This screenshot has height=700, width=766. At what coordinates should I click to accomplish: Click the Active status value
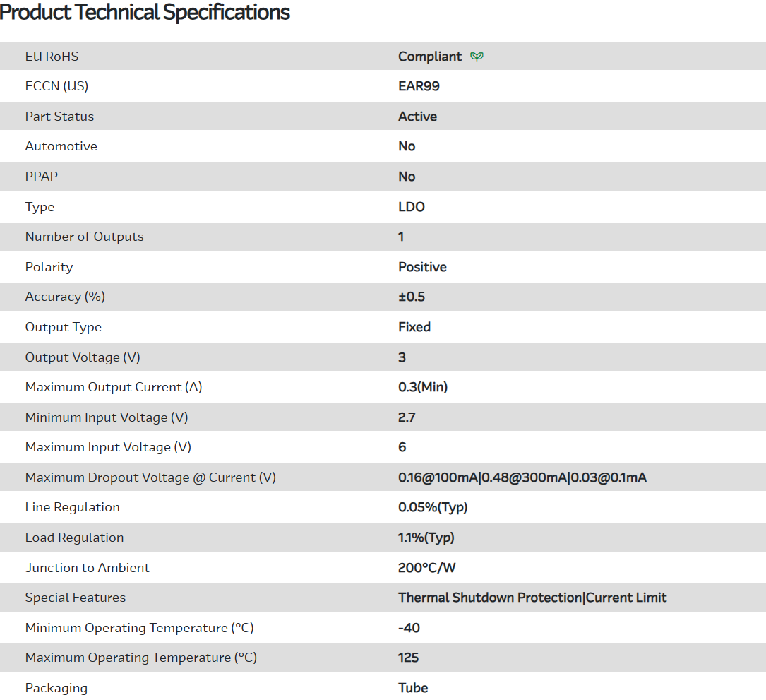click(417, 117)
